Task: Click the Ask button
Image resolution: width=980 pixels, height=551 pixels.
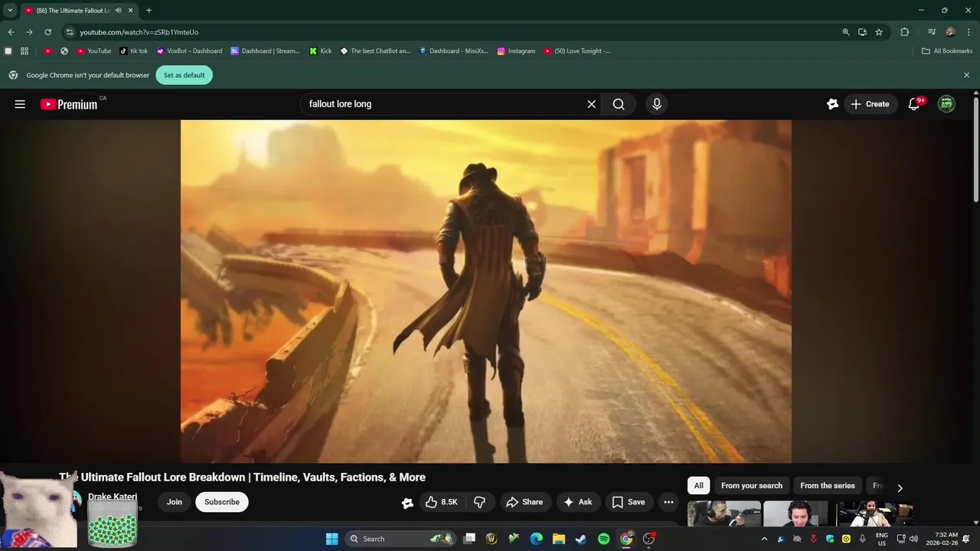Action: point(578,502)
